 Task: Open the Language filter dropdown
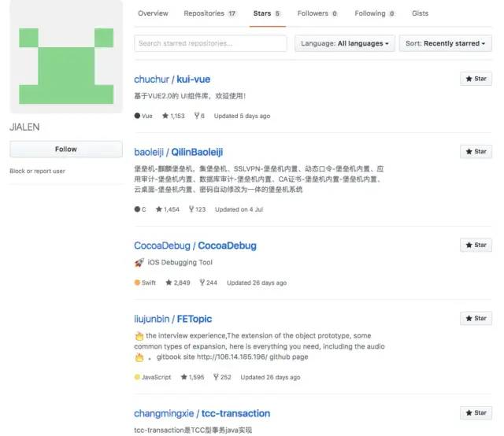pos(344,43)
